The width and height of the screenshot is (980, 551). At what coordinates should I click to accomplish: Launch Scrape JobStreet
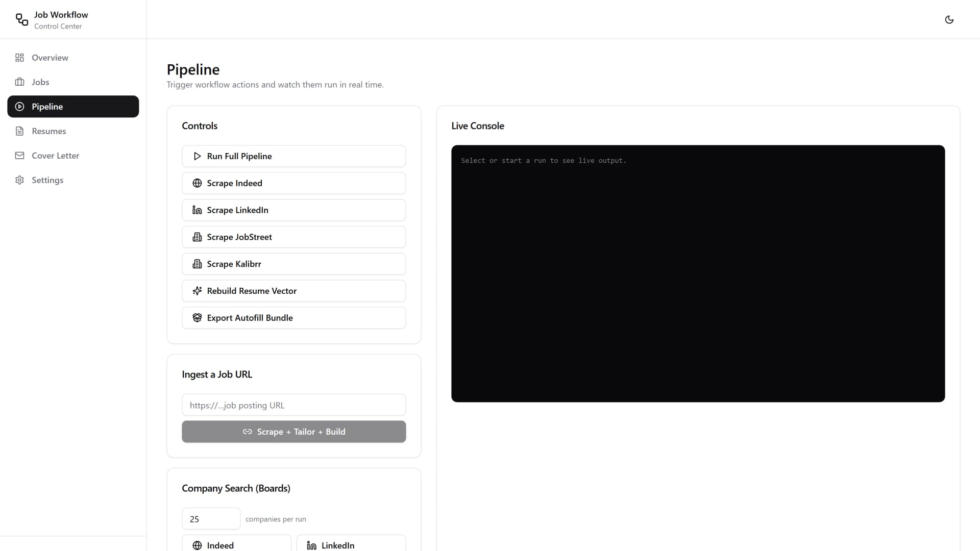point(294,237)
